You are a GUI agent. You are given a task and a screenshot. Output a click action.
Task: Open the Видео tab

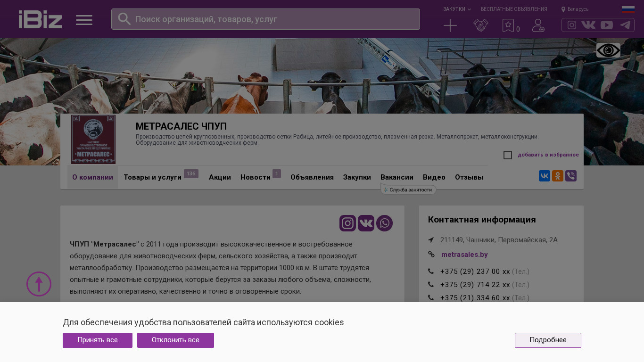coord(434,177)
